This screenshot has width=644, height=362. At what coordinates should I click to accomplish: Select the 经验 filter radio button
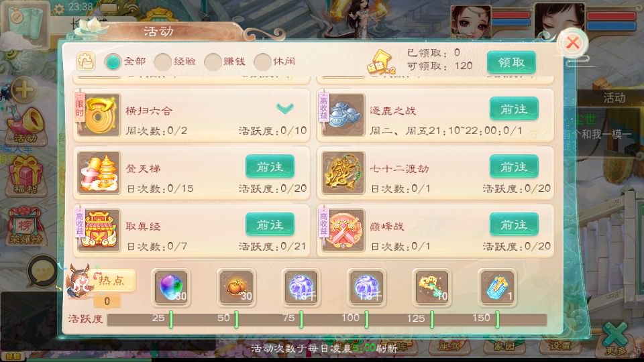pyautogui.click(x=162, y=62)
